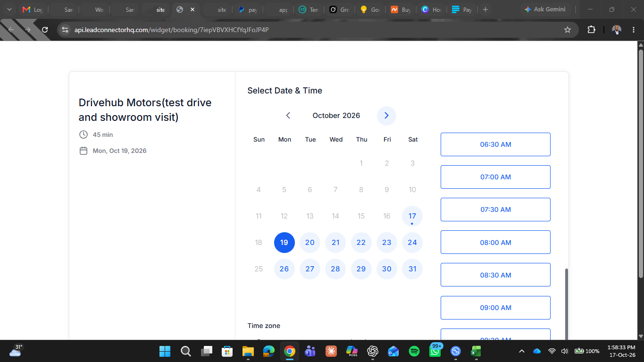Open Microsoft Edge from taskbar

pos(269,351)
